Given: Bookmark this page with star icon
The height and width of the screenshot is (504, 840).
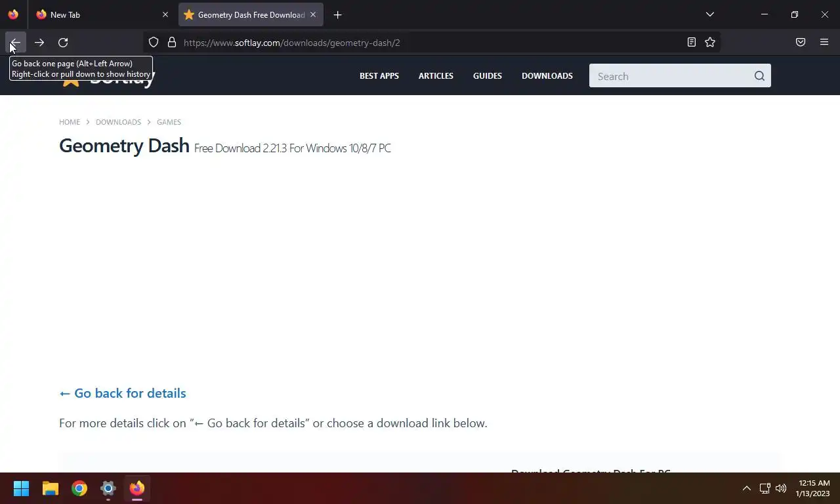Looking at the screenshot, I should tap(710, 43).
